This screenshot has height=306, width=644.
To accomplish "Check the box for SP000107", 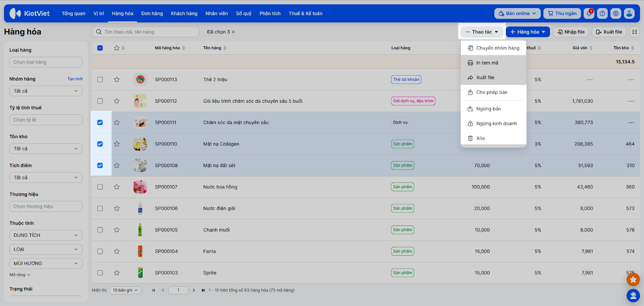I will pyautogui.click(x=100, y=187).
